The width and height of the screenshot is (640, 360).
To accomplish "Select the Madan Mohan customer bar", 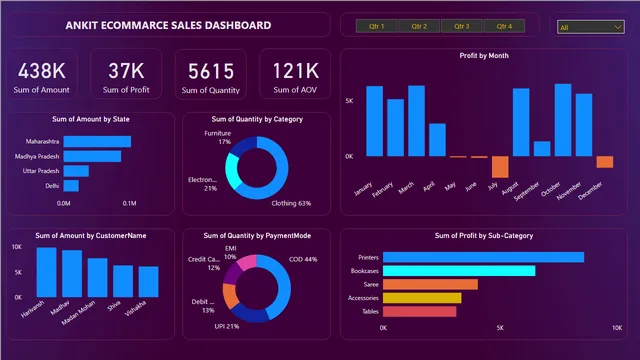I will (98, 278).
